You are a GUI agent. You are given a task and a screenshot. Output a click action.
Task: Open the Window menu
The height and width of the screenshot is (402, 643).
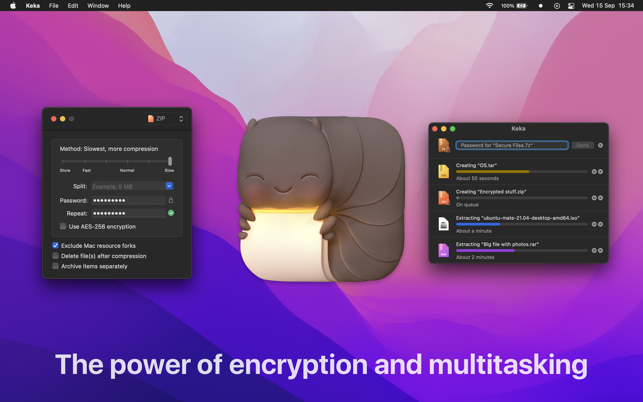98,6
